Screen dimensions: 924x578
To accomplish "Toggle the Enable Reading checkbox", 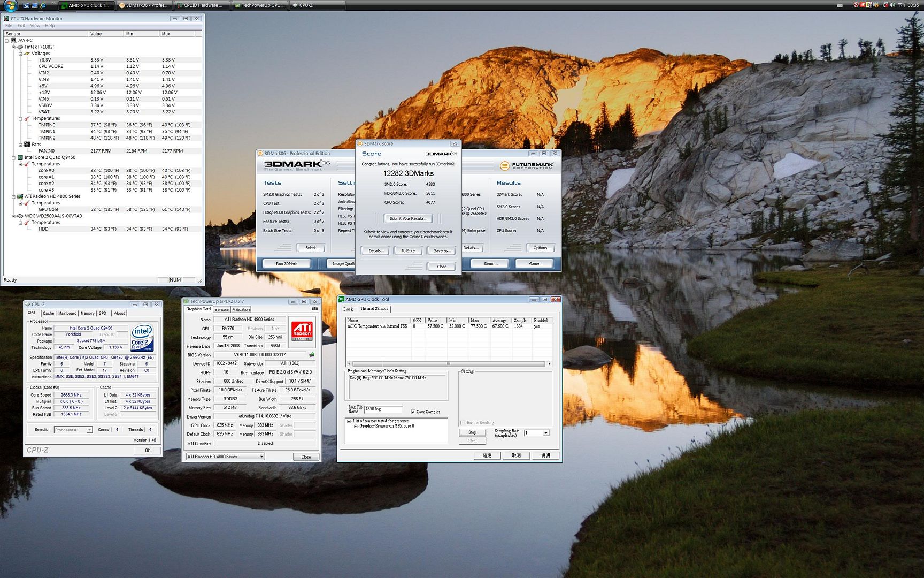I will (463, 422).
